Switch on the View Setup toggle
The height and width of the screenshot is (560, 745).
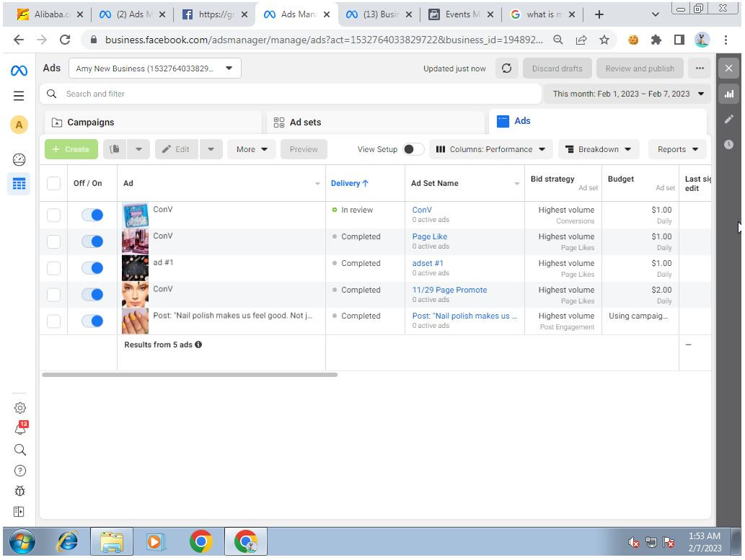(x=413, y=149)
